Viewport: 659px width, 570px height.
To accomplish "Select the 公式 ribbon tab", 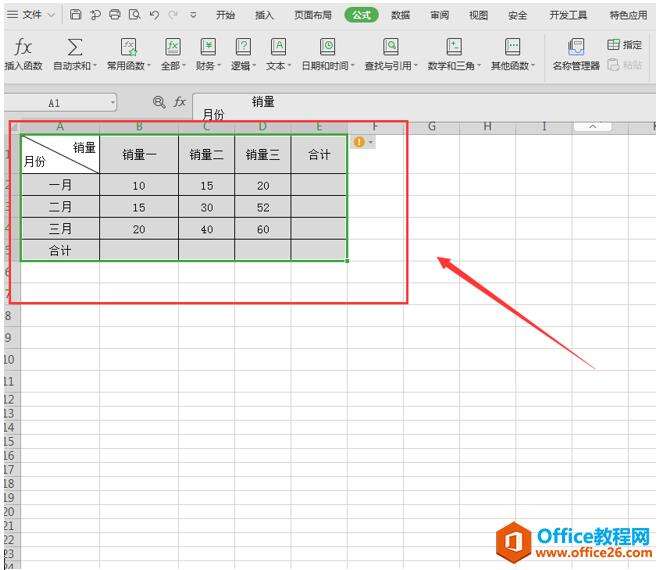I will (361, 15).
